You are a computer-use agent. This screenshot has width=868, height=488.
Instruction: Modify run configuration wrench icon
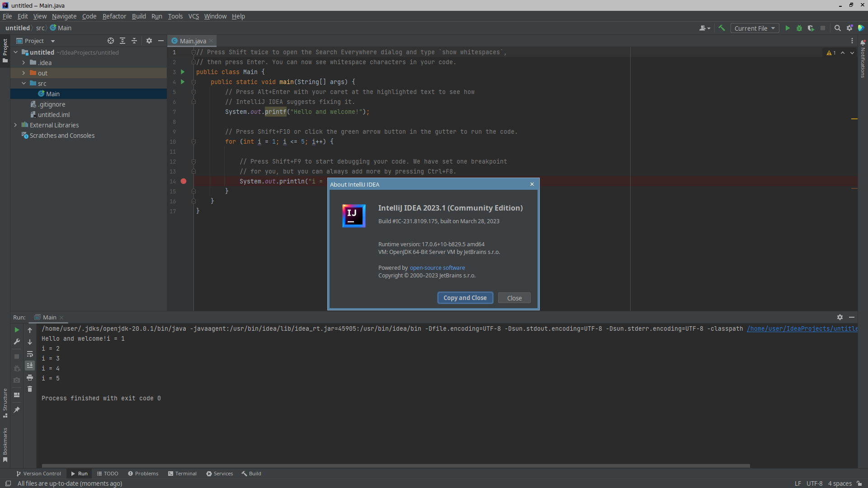point(17,342)
